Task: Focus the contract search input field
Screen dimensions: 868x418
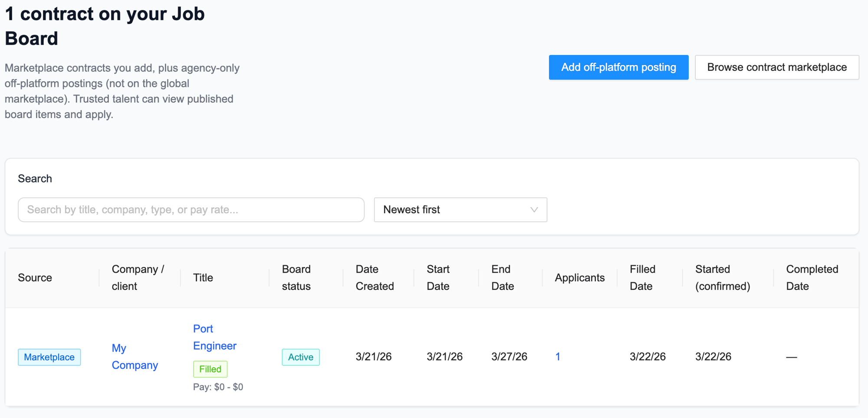Action: 191,210
